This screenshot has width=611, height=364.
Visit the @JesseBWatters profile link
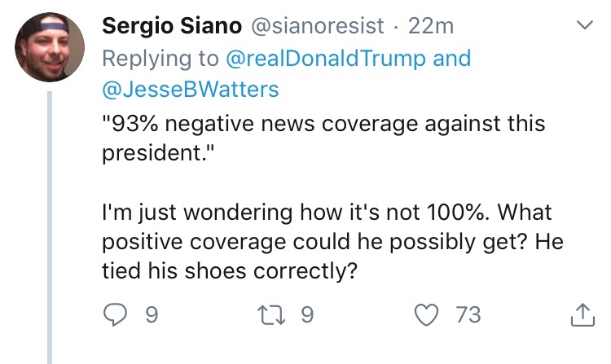(191, 90)
